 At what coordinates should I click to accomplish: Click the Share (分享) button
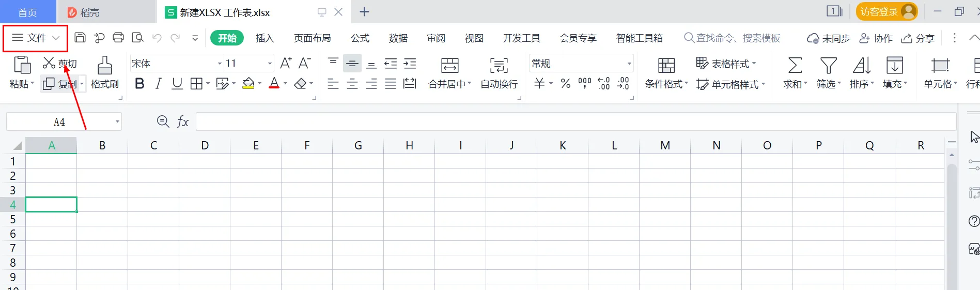pos(918,38)
